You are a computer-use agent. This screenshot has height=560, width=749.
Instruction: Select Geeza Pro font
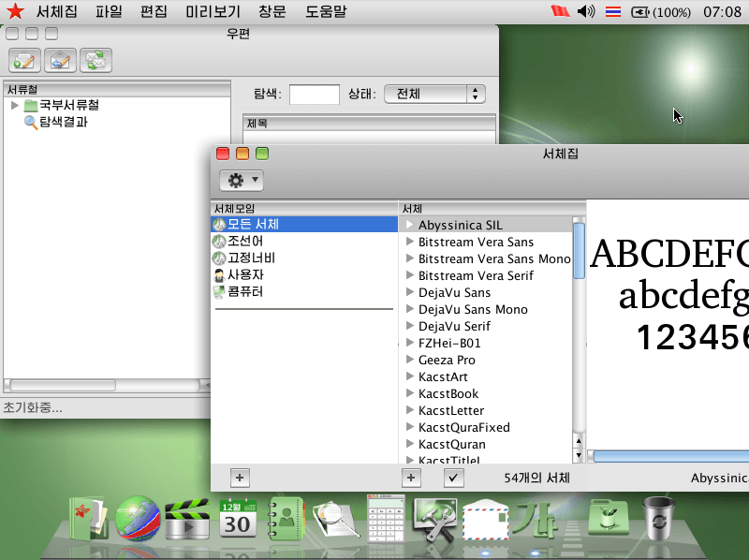tap(447, 360)
